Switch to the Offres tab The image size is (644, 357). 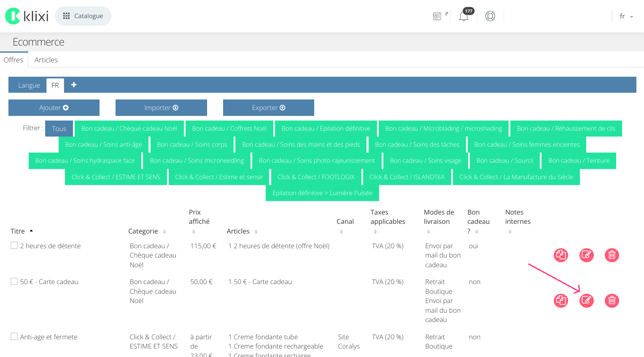tap(13, 60)
